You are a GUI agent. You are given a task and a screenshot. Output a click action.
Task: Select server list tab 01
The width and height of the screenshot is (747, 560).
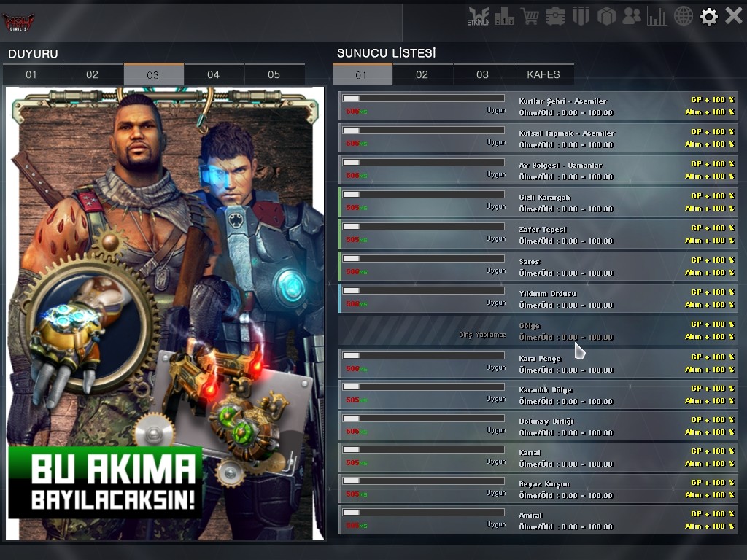pyautogui.click(x=362, y=74)
